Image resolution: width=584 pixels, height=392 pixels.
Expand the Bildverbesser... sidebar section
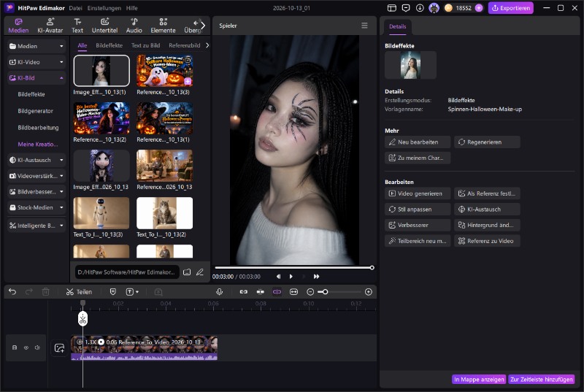[x=36, y=192]
